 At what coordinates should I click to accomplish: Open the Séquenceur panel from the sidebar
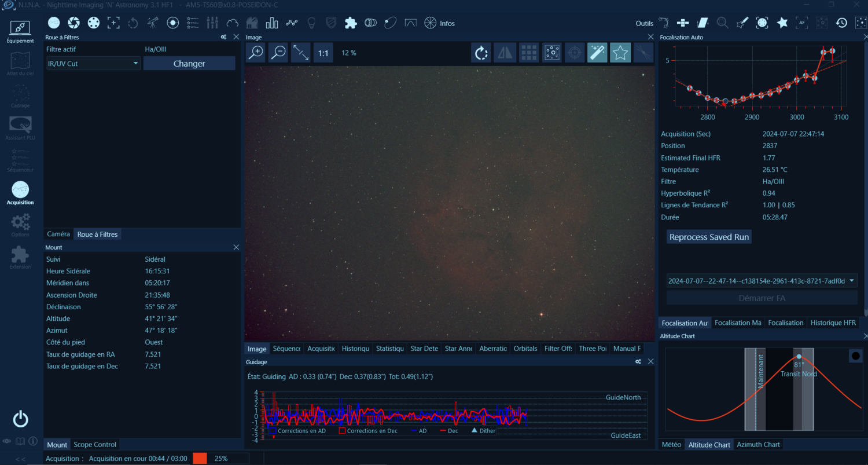[x=20, y=160]
